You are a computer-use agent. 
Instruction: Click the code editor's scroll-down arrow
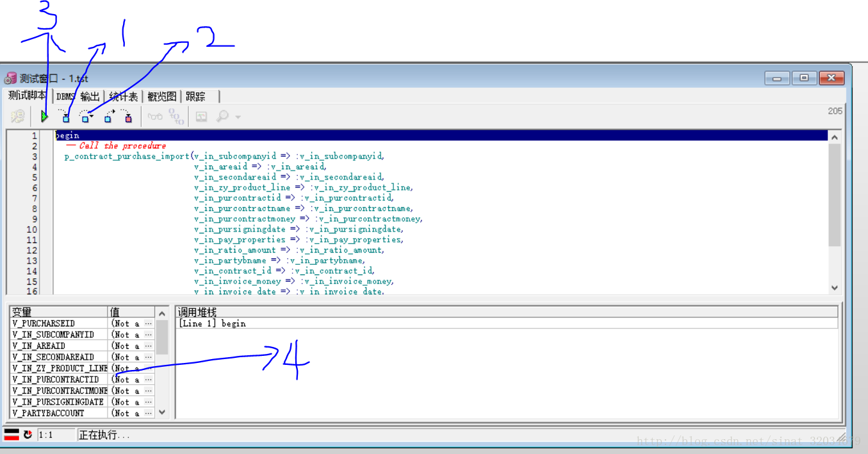834,288
